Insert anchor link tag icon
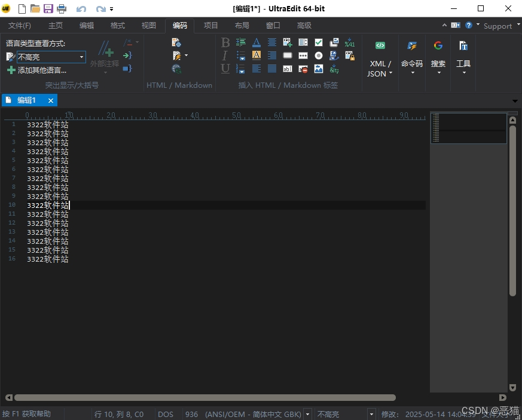 click(334, 56)
